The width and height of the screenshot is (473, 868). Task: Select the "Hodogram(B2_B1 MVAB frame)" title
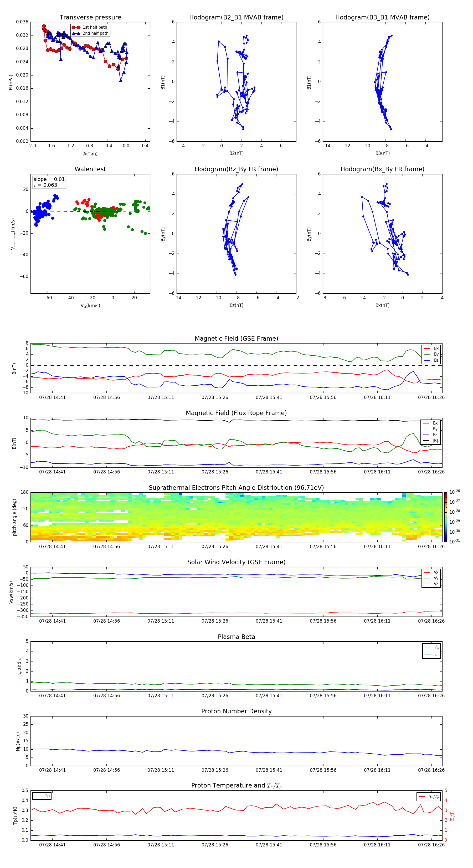[x=236, y=18]
